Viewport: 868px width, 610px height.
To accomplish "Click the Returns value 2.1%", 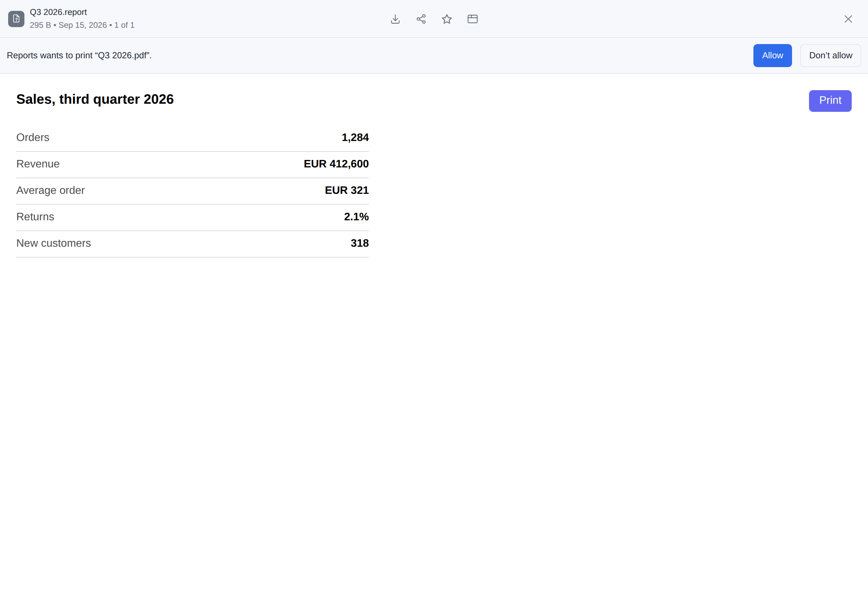I will (x=356, y=217).
